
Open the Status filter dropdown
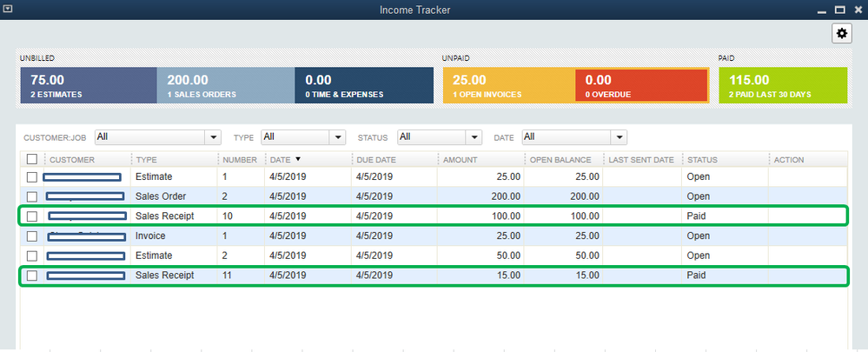click(474, 137)
